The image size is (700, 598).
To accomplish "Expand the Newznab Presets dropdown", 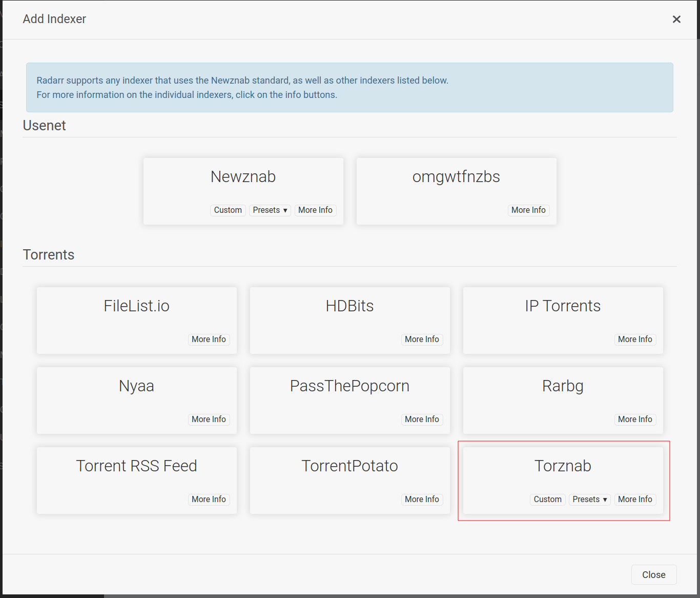I will pos(270,210).
